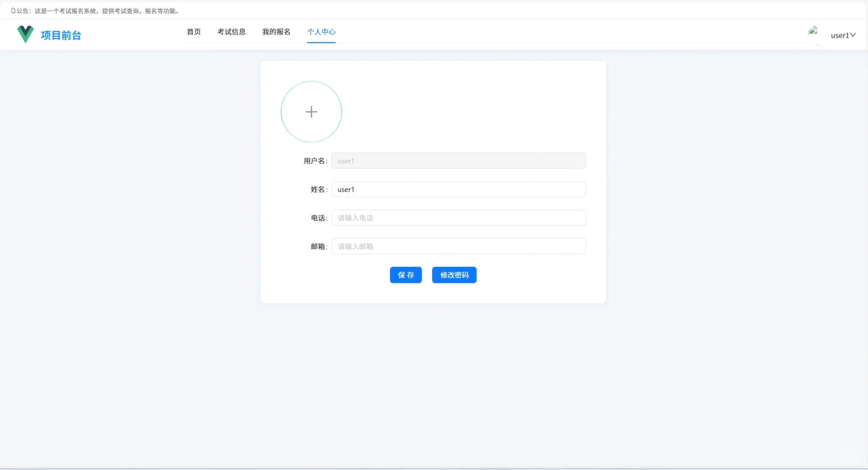Screen dimensions: 868x470
Task: Select the 个人中心 tab
Action: tap(321, 32)
